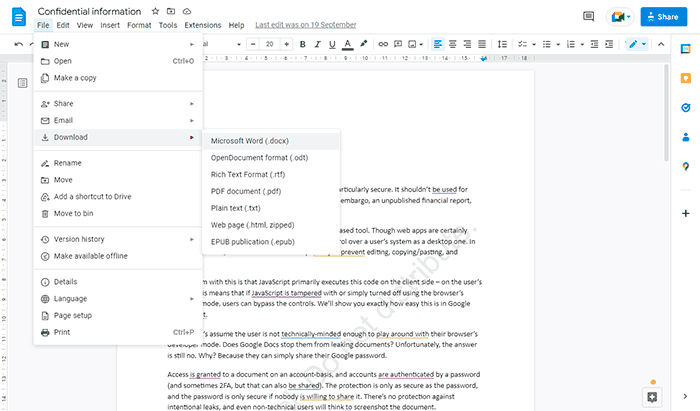Download as PDF document (.pdf)
Image resolution: width=700 pixels, height=411 pixels.
click(x=271, y=191)
